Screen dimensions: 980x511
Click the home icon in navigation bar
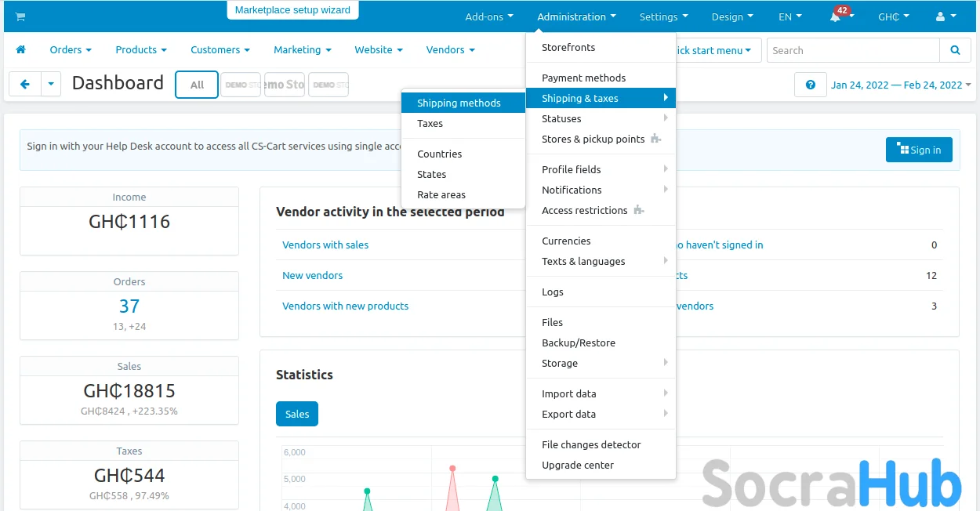[21, 49]
